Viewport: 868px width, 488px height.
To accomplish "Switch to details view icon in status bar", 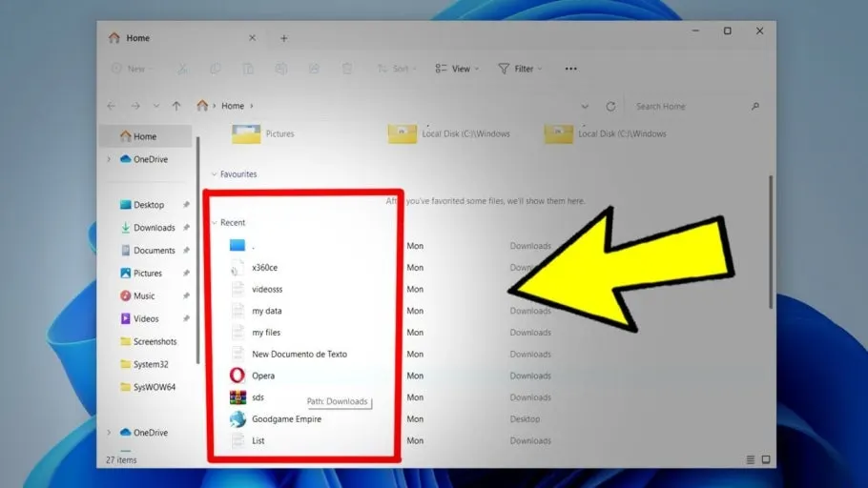I will coord(750,459).
